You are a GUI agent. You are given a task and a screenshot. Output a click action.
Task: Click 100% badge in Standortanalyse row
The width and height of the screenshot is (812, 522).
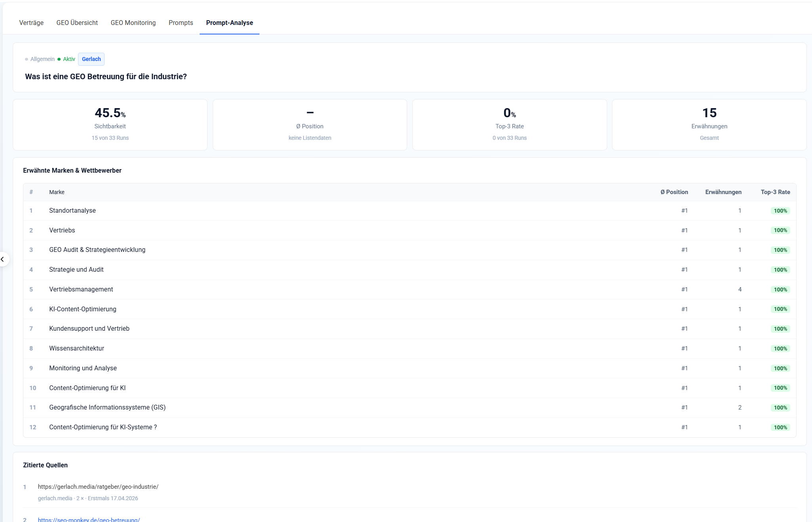tap(780, 211)
